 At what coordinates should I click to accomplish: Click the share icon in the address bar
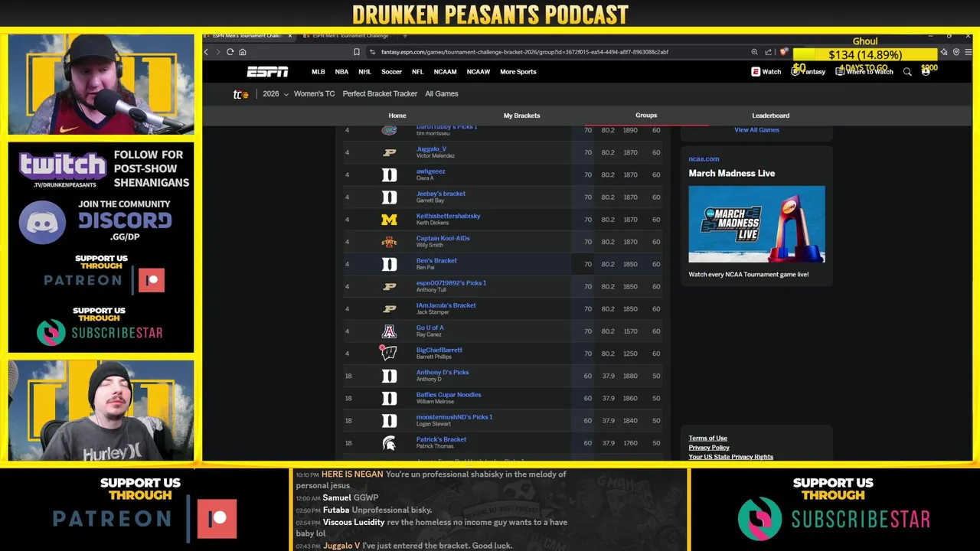pos(768,52)
